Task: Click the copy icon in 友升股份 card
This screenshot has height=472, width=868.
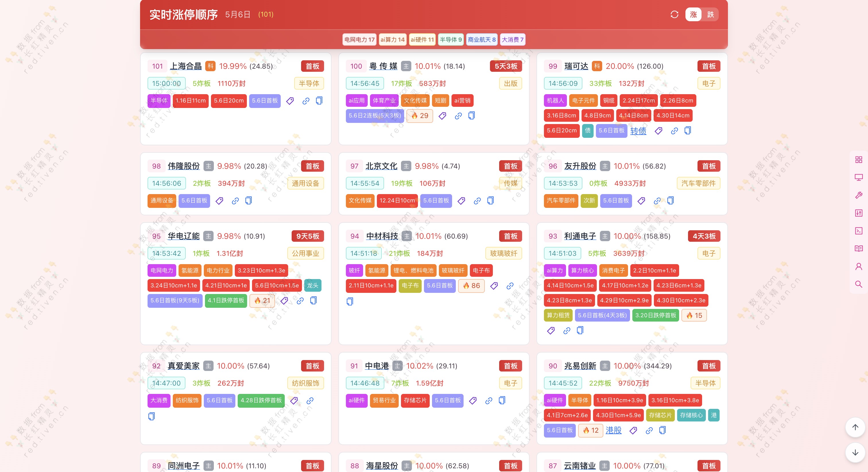Action: pos(671,201)
